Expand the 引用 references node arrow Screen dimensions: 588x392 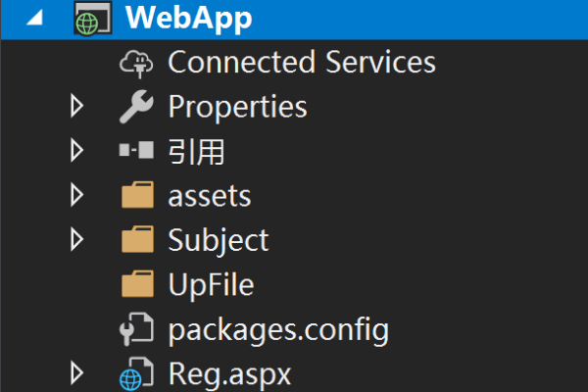click(77, 151)
